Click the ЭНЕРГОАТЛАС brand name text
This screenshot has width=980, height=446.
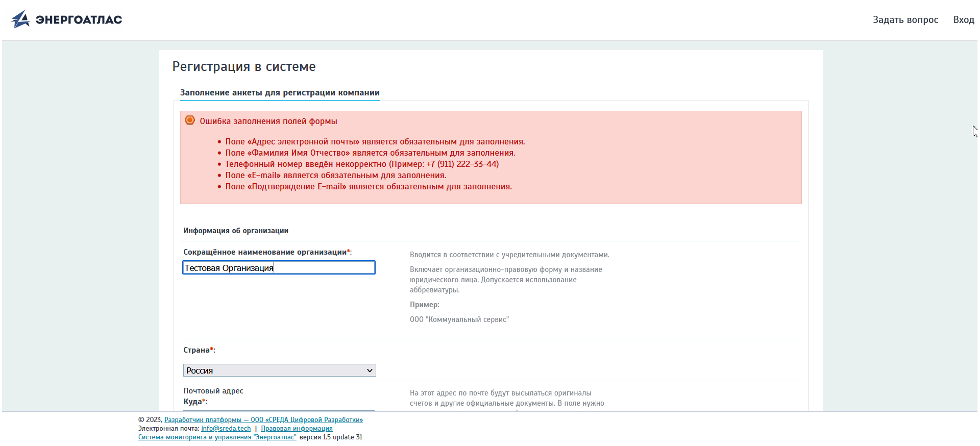tap(79, 20)
